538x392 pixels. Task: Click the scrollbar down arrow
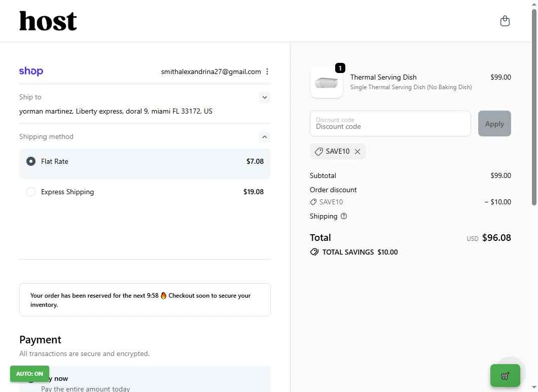tap(534, 388)
